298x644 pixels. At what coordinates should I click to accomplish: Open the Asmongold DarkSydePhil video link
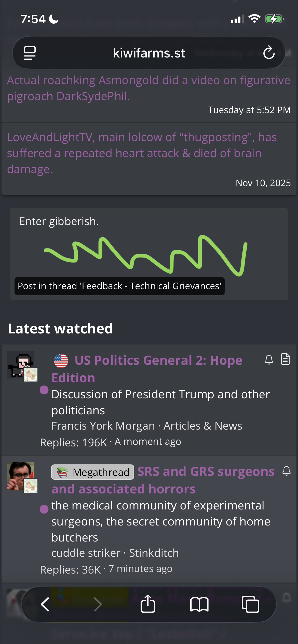click(x=148, y=88)
